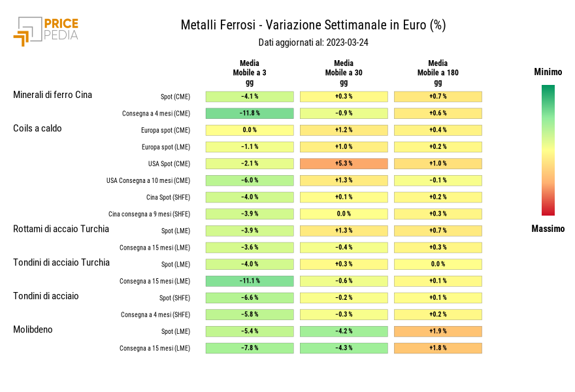The width and height of the screenshot is (575, 392).
Task: Select the Media Mobile a 180 gg header
Action: [438, 73]
